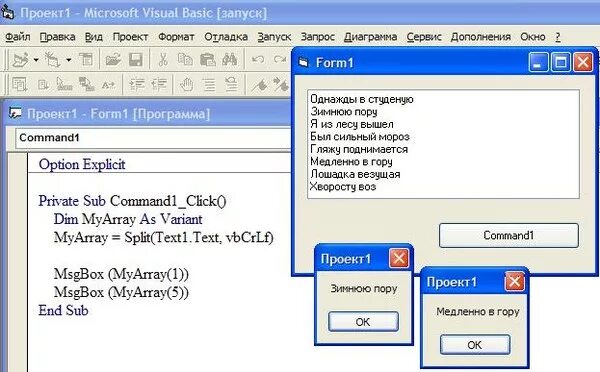Click the Indent code icon
The height and width of the screenshot is (372, 600).
tap(137, 85)
